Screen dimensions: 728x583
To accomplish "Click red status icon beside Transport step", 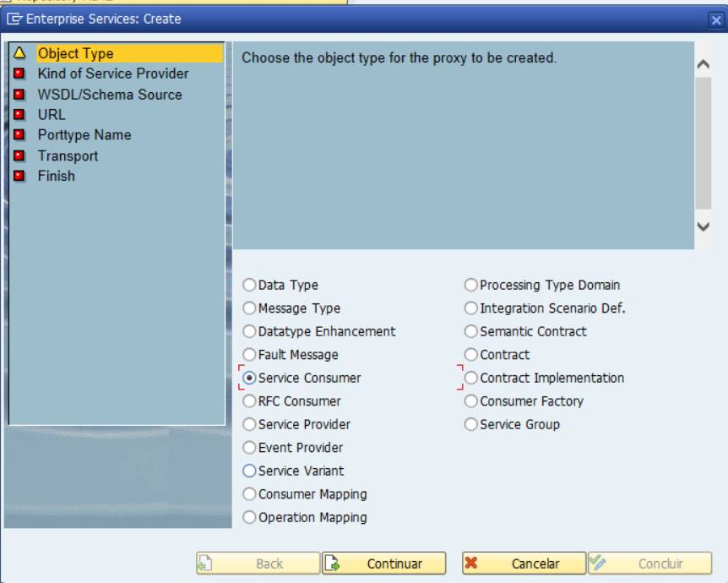I will click(19, 156).
